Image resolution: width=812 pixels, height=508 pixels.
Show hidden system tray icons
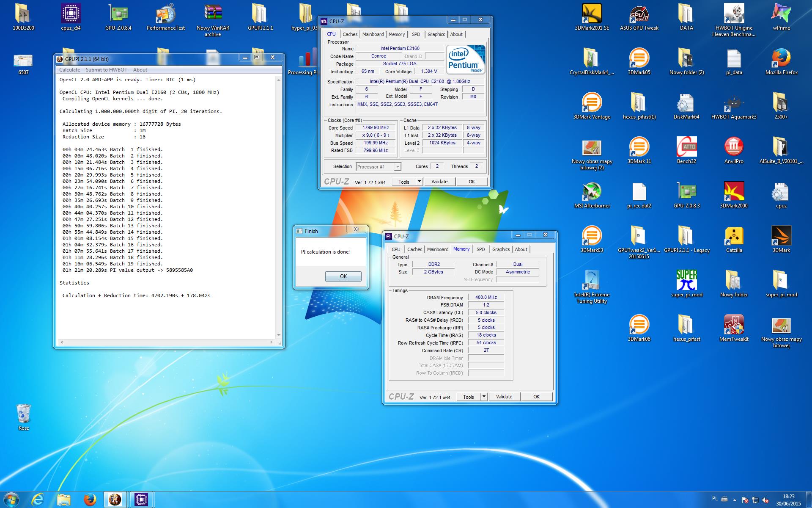(x=734, y=500)
